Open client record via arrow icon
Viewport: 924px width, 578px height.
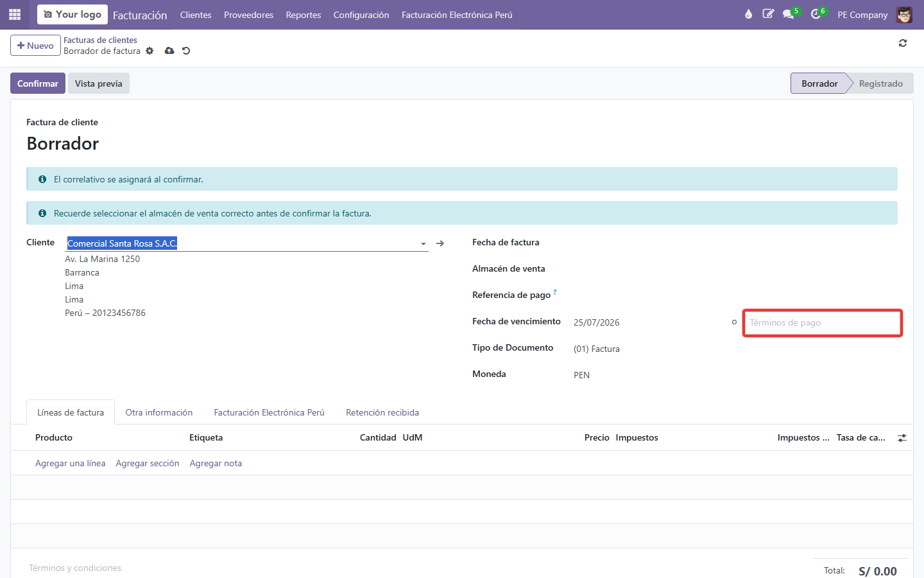pos(440,243)
